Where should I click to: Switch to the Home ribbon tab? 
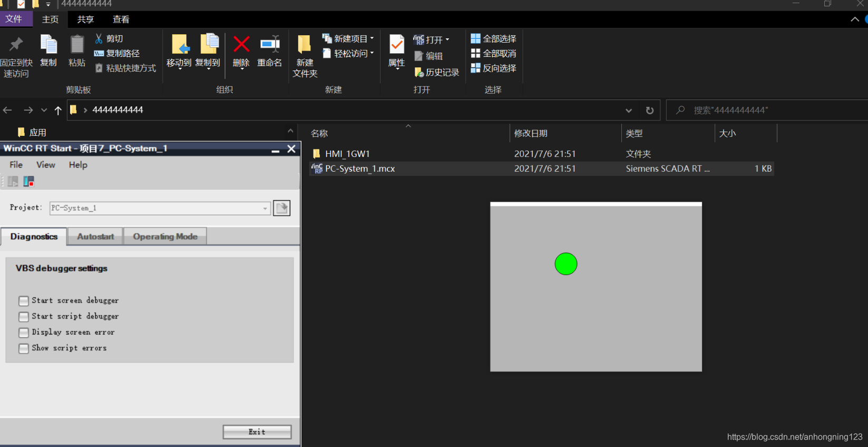50,19
